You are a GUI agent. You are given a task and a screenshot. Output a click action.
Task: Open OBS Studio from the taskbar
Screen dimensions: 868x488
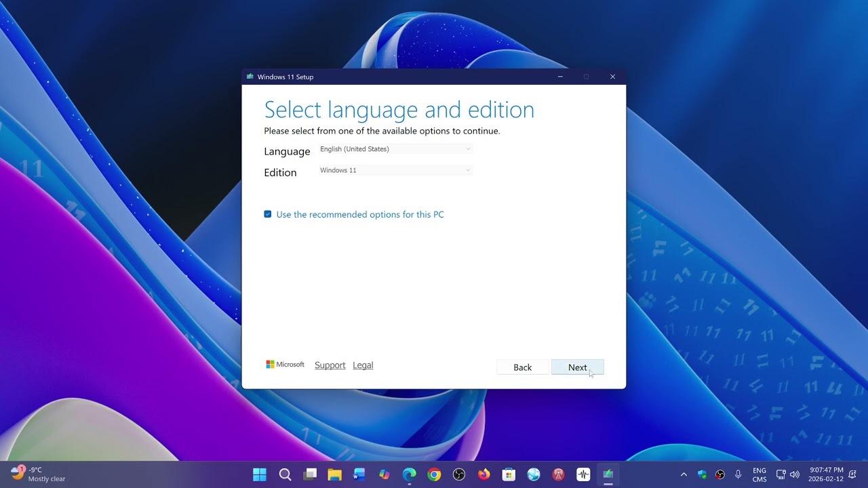459,474
